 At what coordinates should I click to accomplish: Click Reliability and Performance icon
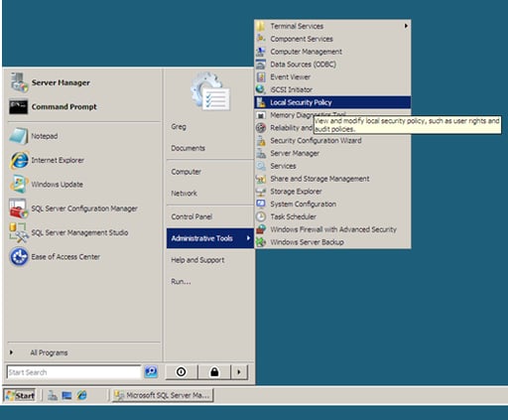coord(261,128)
